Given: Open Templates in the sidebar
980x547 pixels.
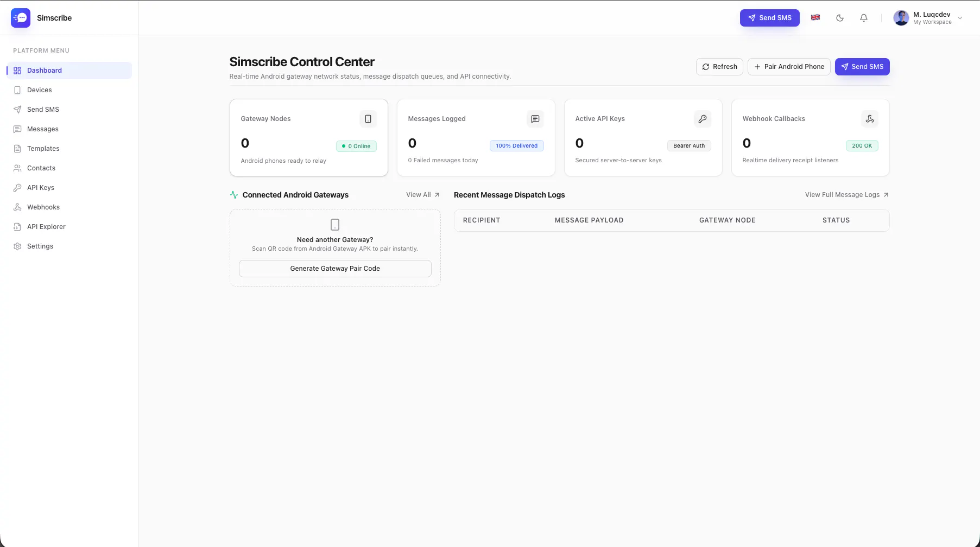Looking at the screenshot, I should [69, 149].
